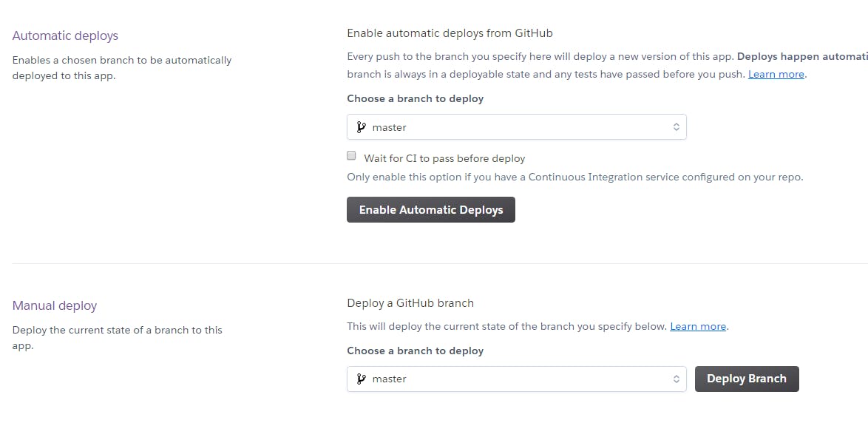Viewport: 868px width, 423px height.
Task: Click the Manual deploy section heading
Action: pos(55,305)
